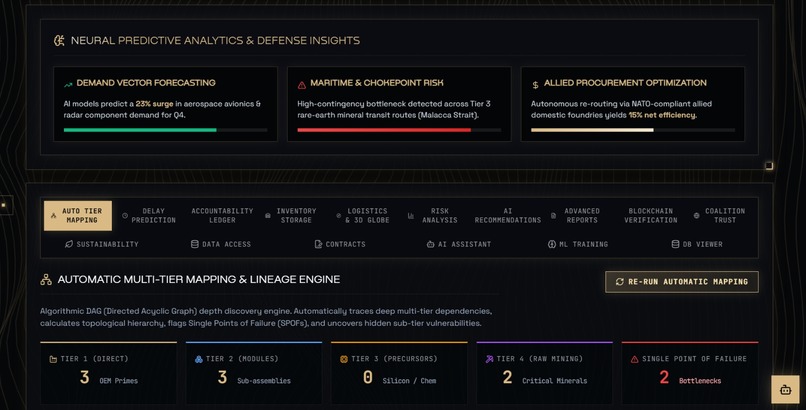806x410 pixels.
Task: Click the '2 Bottlenecks' failure count
Action: tap(690, 378)
